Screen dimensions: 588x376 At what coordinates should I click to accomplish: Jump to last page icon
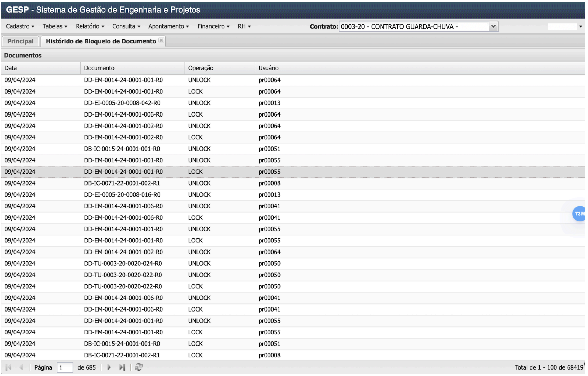[122, 367]
